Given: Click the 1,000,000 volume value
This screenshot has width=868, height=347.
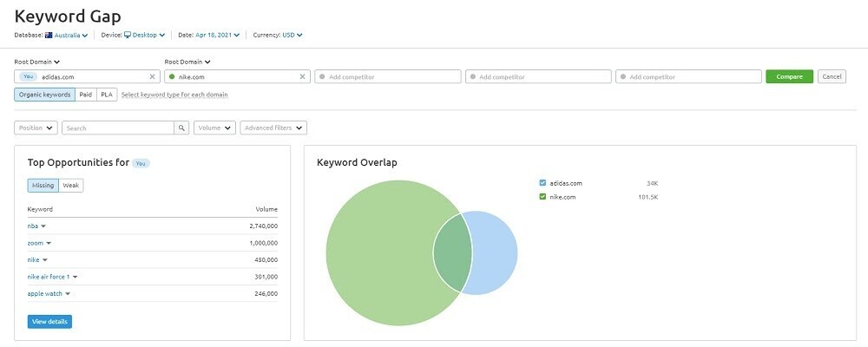Looking at the screenshot, I should (x=264, y=244).
